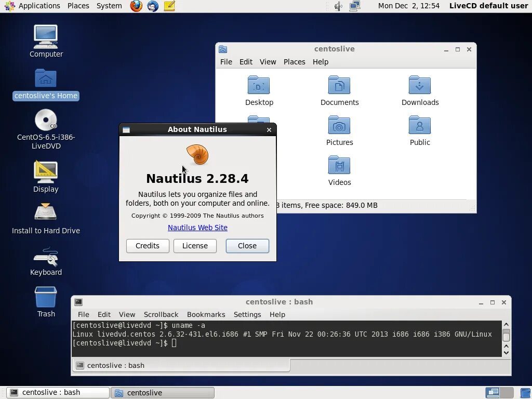Select the Trash desktop icon

coord(46,297)
